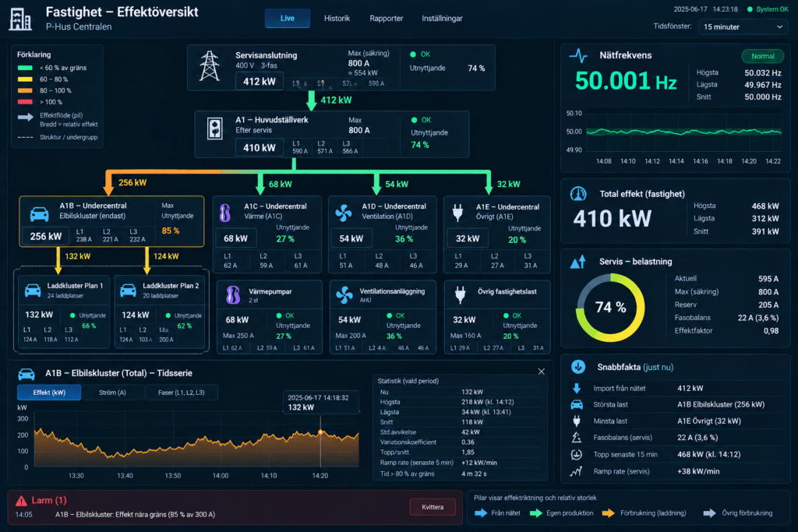Click the Laddkluster Plan 1 car icon

pyautogui.click(x=33, y=291)
